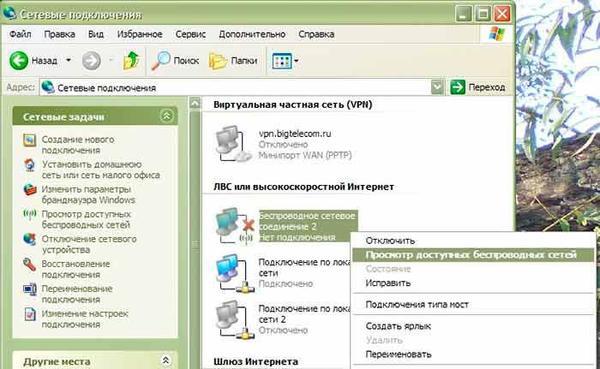Click Беспроводное сетевое соединение 2 label

[307, 221]
